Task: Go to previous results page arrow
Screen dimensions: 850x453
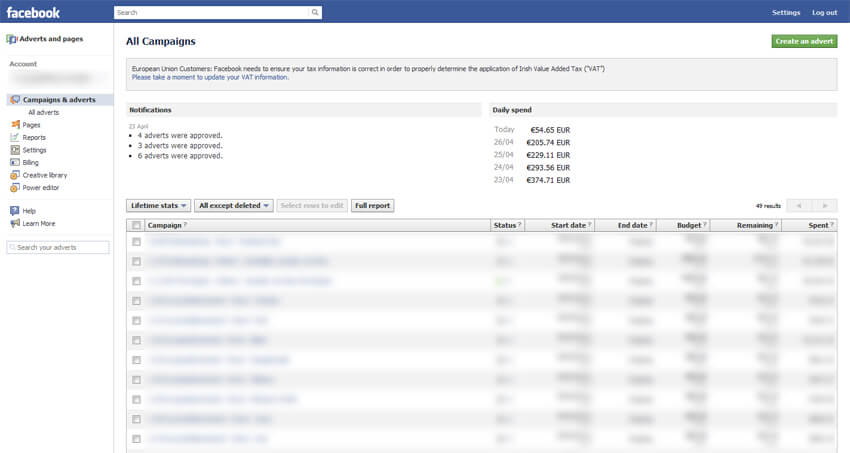Action: point(799,205)
